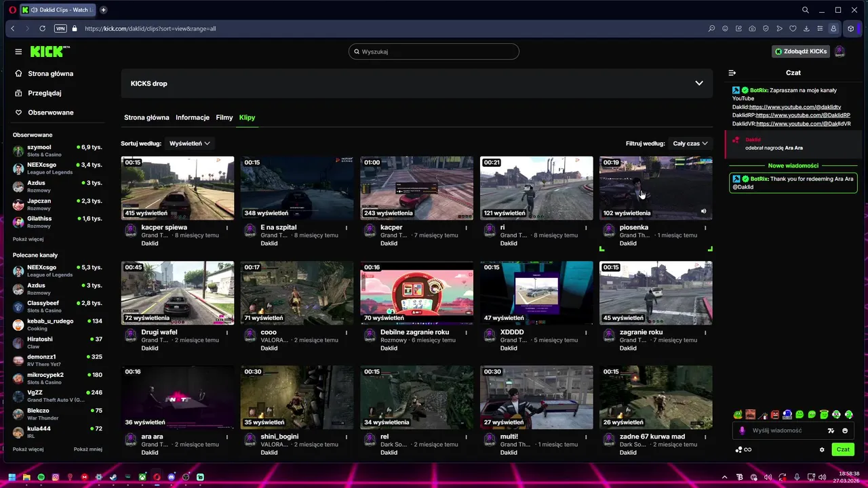The height and width of the screenshot is (488, 868).
Task: Open the kebab_u_rudego channel
Action: tap(58, 325)
